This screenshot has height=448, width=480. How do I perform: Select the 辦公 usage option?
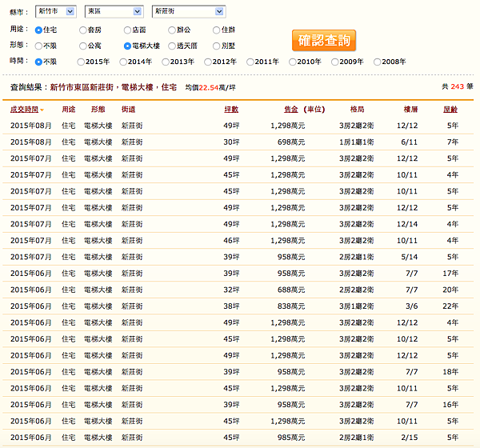pos(172,30)
